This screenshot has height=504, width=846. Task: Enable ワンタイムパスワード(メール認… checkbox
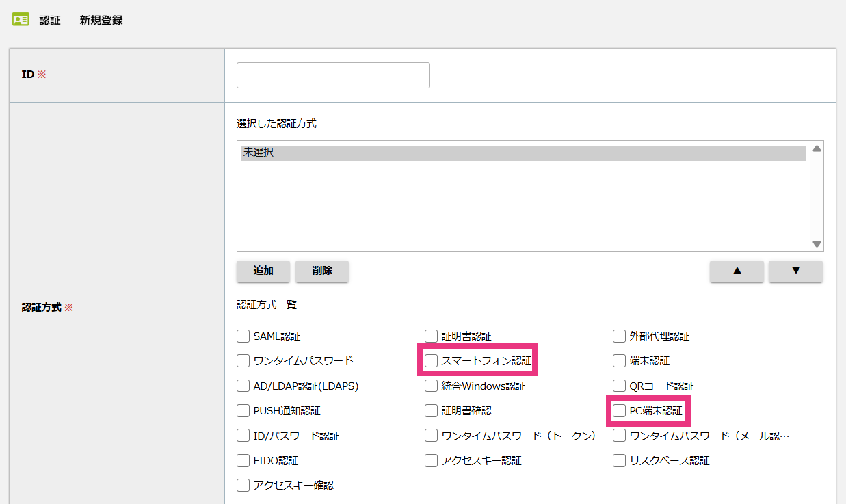pos(619,436)
